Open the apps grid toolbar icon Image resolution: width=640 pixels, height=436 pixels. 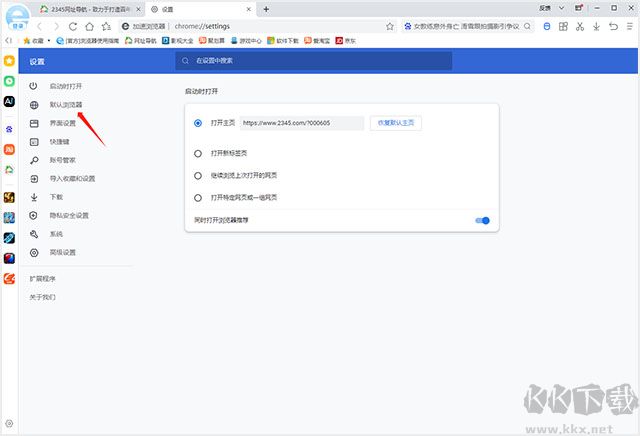click(563, 27)
